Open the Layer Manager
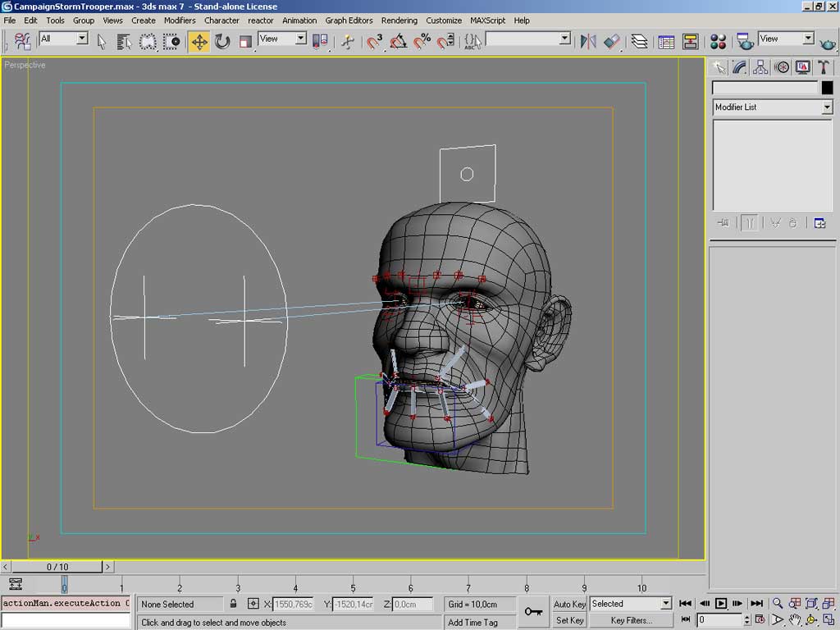 coord(640,41)
